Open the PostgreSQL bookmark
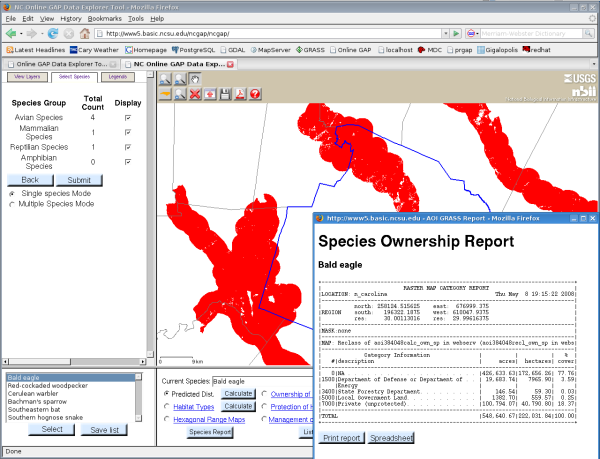 pos(193,50)
